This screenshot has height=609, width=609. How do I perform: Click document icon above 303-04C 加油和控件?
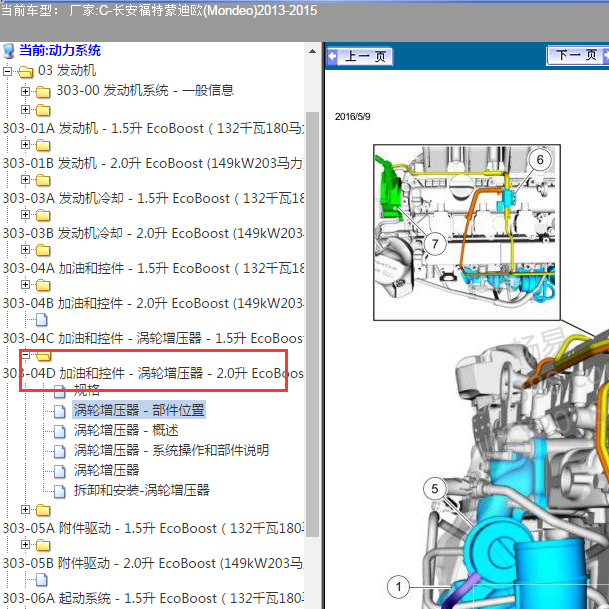point(42,320)
